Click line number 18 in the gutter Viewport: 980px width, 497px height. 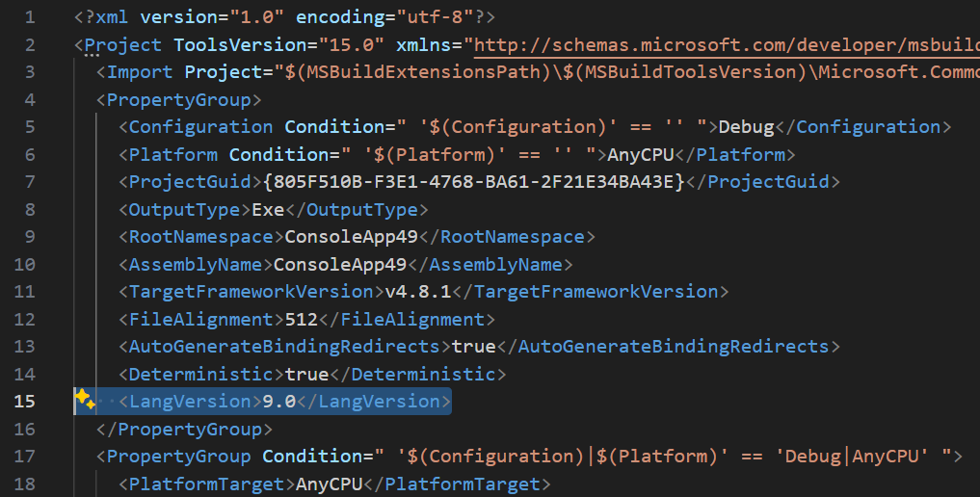(x=24, y=484)
